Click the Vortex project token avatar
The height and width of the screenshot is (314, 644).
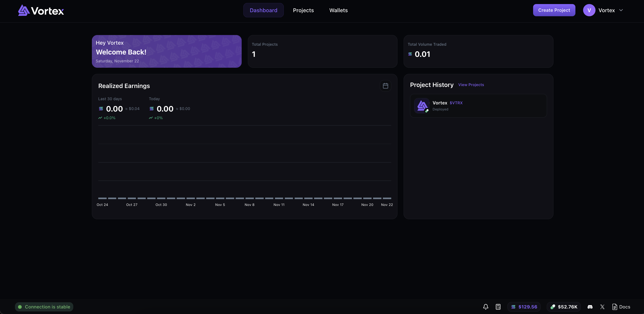(422, 106)
